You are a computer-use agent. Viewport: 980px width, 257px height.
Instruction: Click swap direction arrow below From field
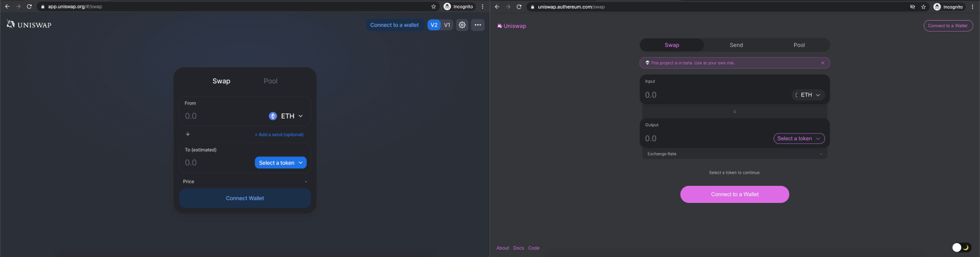click(188, 134)
